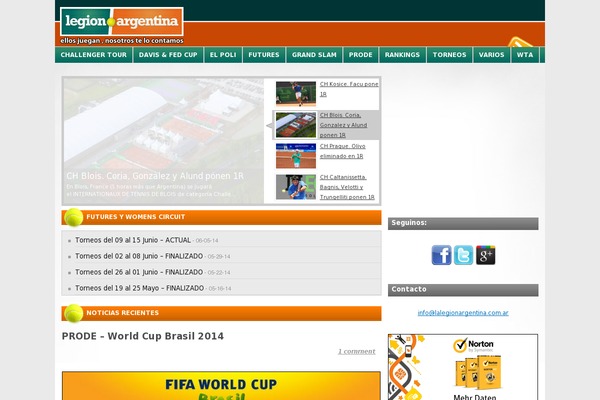Open the Prode menu item
600x400 pixels.
[360, 55]
